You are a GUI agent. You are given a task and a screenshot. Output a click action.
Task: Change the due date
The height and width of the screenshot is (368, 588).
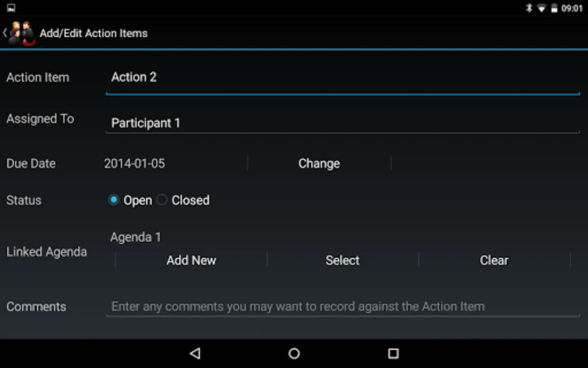pos(319,163)
